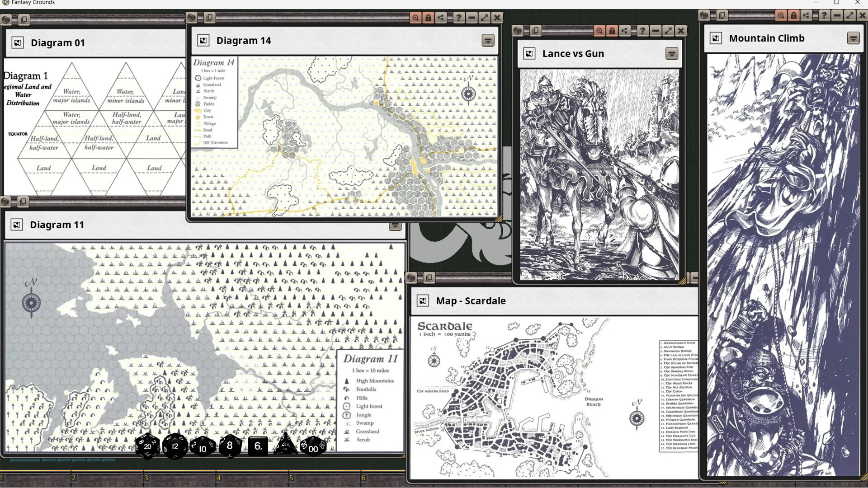Switch to hotkey bar tab 6
This screenshot has height=488, width=868.
click(x=363, y=478)
